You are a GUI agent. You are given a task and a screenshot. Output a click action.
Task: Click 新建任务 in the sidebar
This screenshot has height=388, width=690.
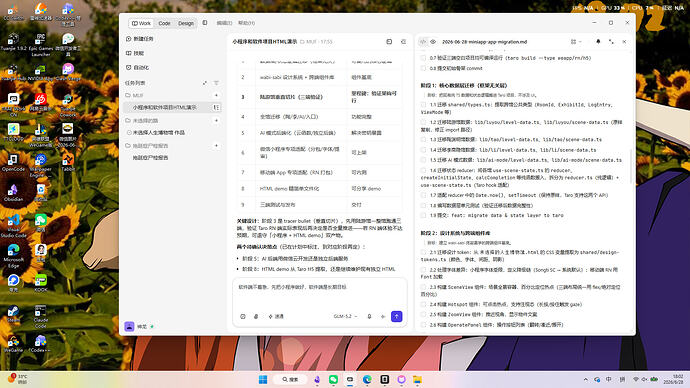pyautogui.click(x=139, y=39)
